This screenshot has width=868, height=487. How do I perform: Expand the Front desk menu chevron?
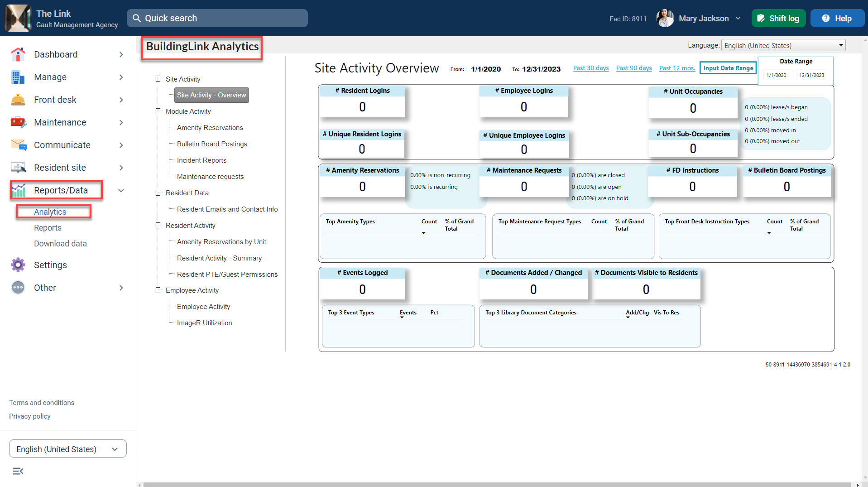pyautogui.click(x=121, y=100)
